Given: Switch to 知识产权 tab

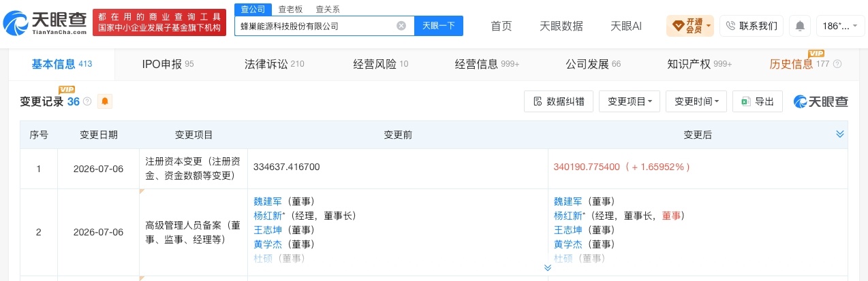Looking at the screenshot, I should point(700,64).
